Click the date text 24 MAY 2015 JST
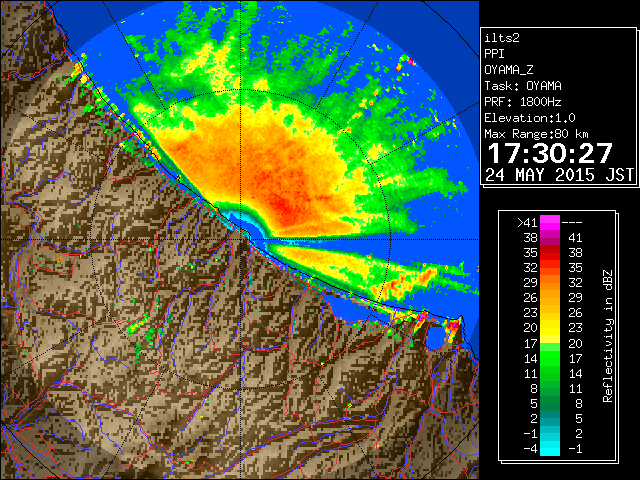This screenshot has height=480, width=640. [559, 175]
